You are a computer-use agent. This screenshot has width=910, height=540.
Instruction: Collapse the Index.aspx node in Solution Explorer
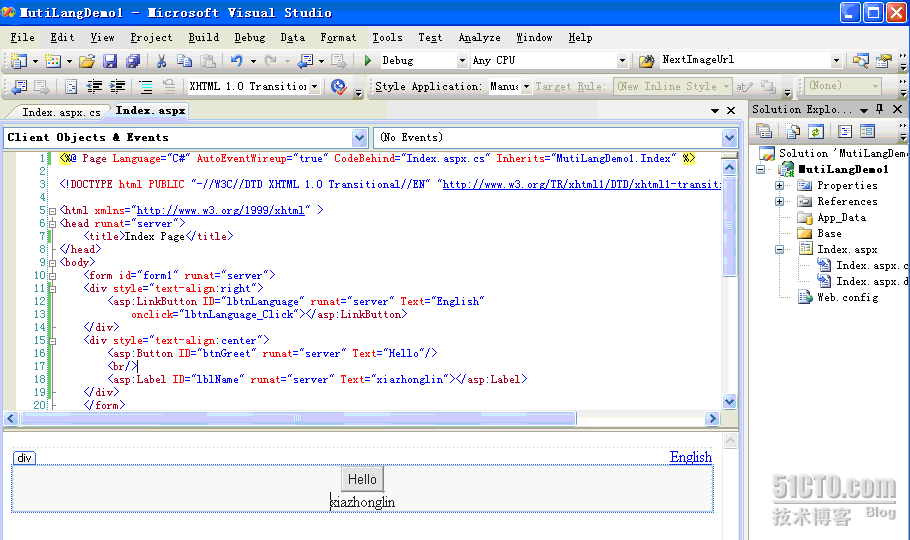pyautogui.click(x=779, y=250)
